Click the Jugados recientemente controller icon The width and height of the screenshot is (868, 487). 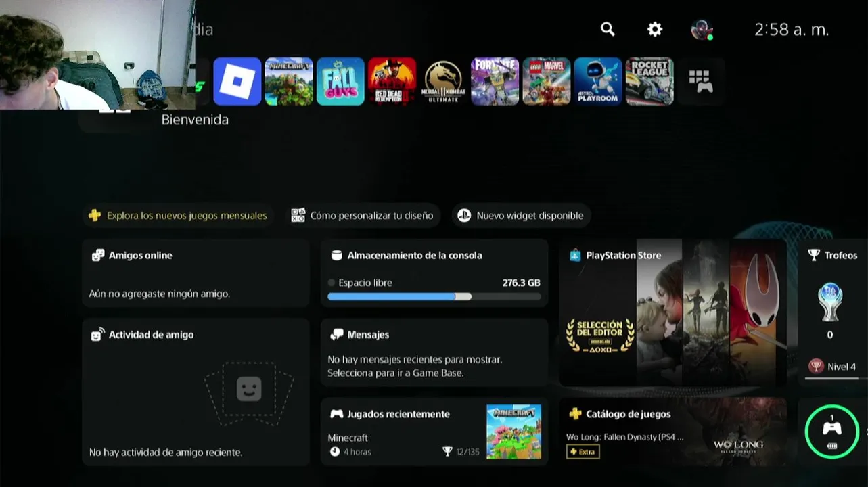[x=336, y=413]
